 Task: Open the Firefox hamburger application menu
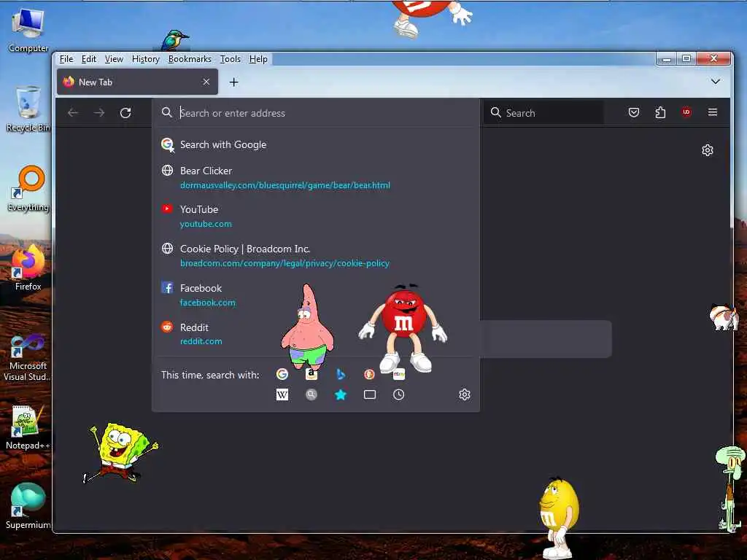tap(713, 112)
